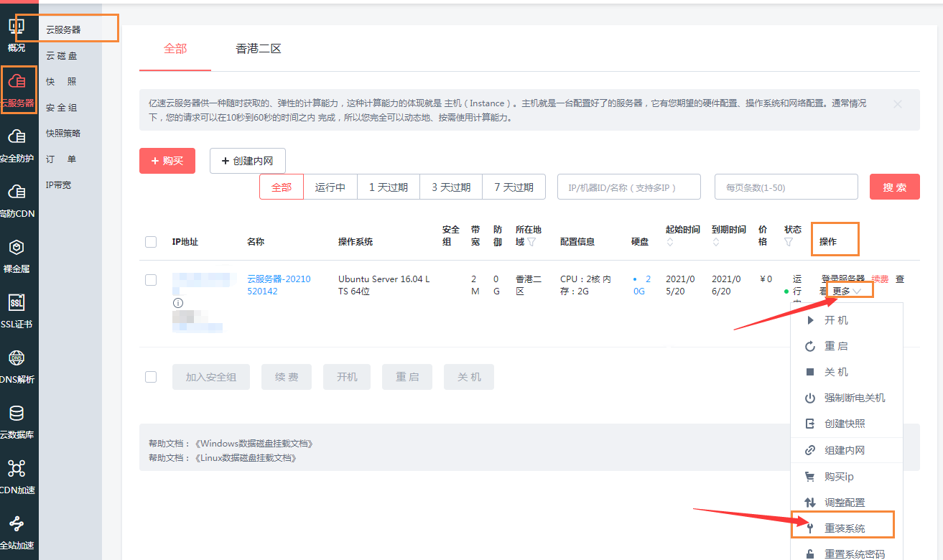This screenshot has height=560, width=943.
Task: Open 订单 in the secondary menu
Action: pos(62,159)
